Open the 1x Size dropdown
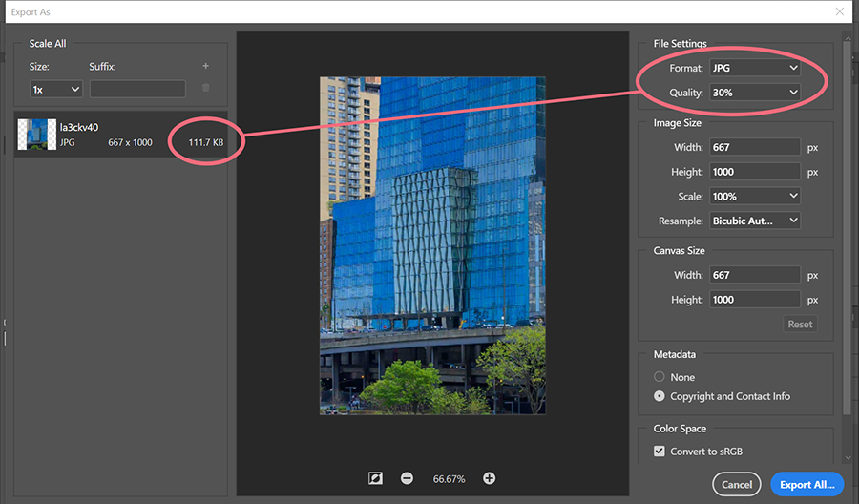Screen dimensions: 859x504 [x=56, y=90]
